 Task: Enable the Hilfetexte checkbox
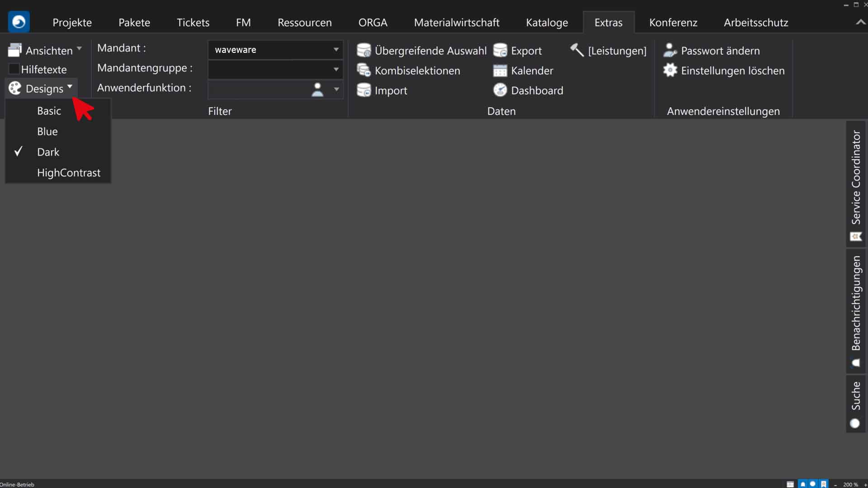(x=14, y=69)
